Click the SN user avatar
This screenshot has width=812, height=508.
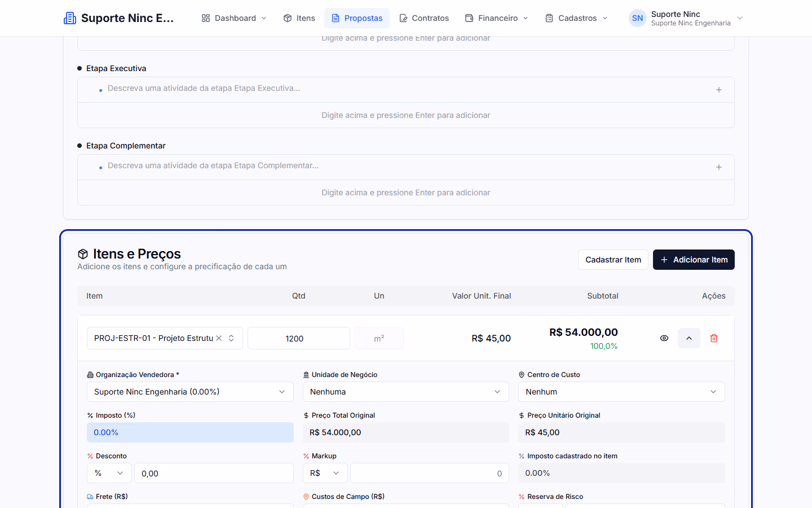(637, 18)
